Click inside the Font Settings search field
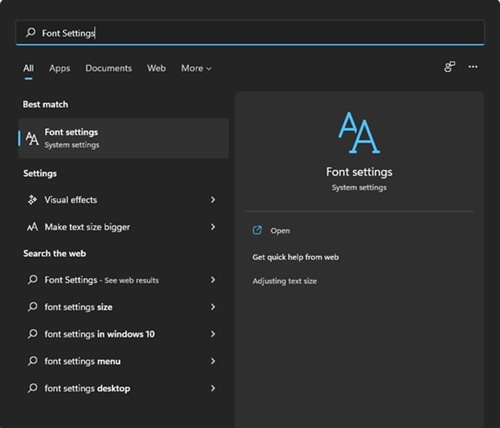 coord(250,33)
